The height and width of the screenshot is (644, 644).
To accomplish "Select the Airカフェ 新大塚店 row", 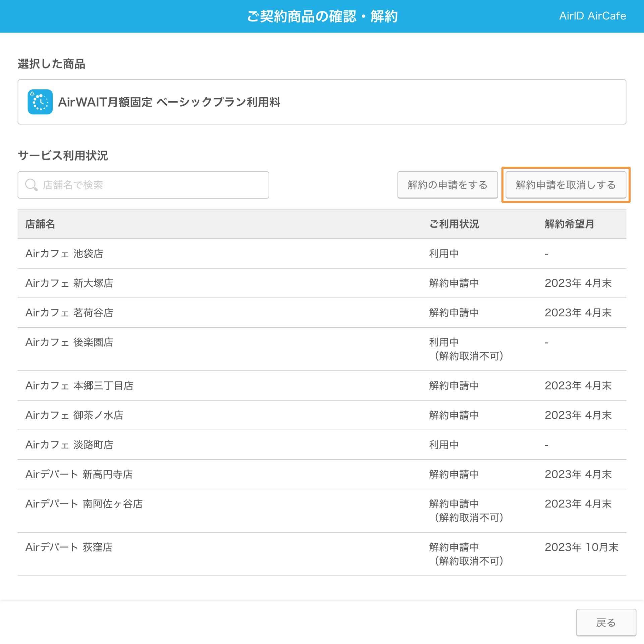I will tap(322, 283).
